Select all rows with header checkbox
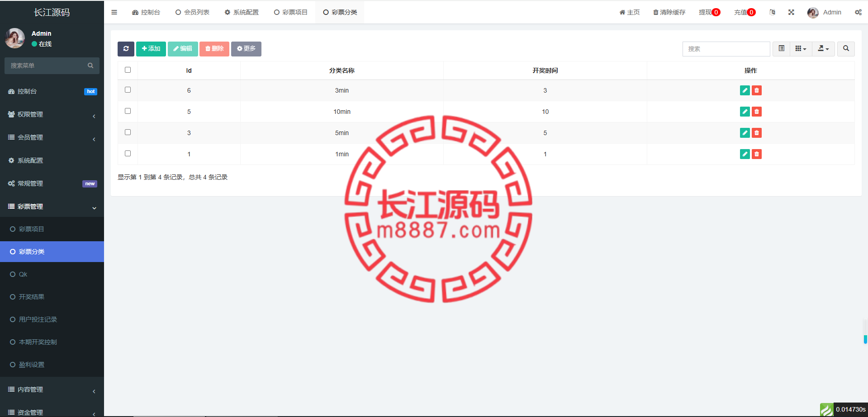 (x=128, y=70)
